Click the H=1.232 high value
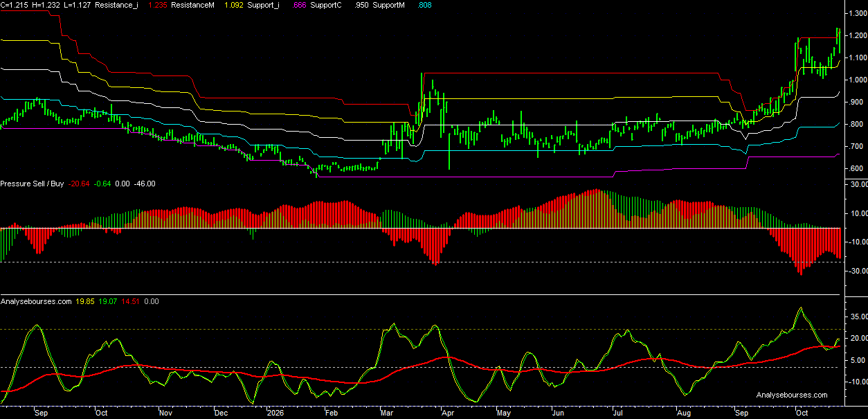This screenshot has height=419, width=868. 44,4
